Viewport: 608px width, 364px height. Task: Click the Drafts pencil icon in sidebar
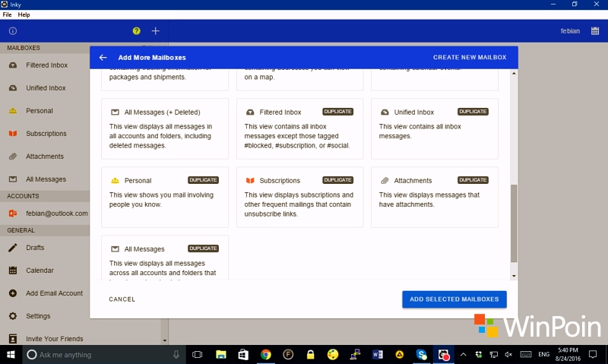coord(13,248)
